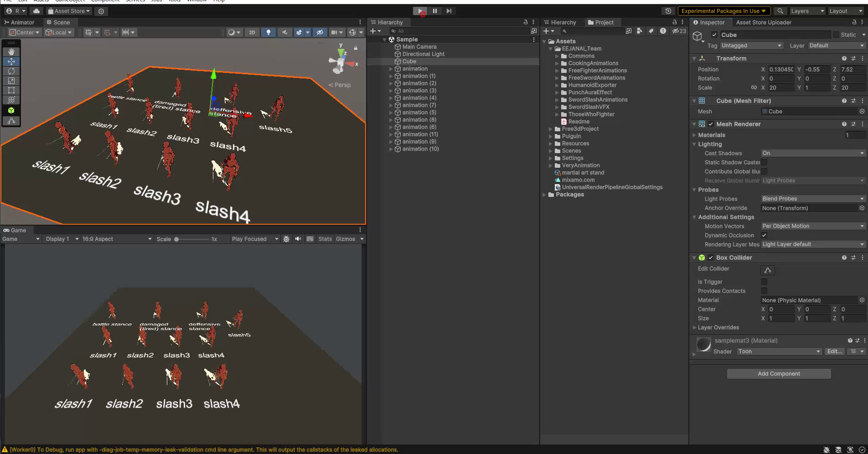This screenshot has width=868, height=454.
Task: Toggle the Static checkbox
Action: tap(836, 35)
